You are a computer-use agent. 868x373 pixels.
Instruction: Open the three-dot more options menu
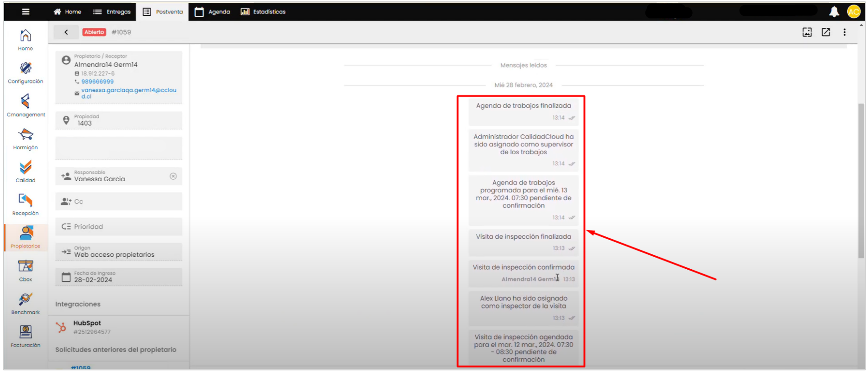click(x=844, y=32)
